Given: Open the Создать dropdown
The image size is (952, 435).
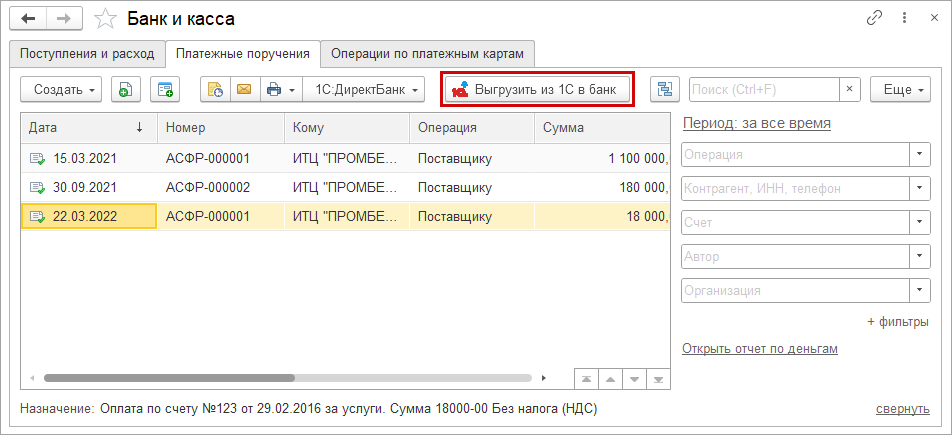Looking at the screenshot, I should tap(61, 89).
